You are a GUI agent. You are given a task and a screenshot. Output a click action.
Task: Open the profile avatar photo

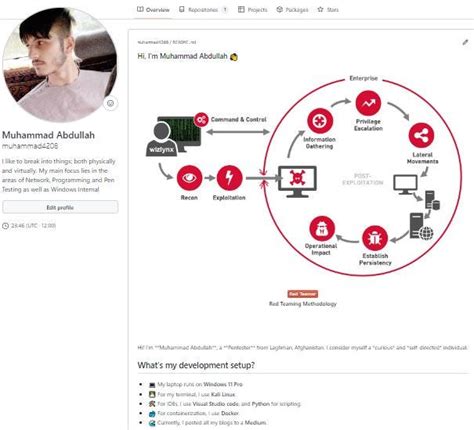(x=60, y=65)
